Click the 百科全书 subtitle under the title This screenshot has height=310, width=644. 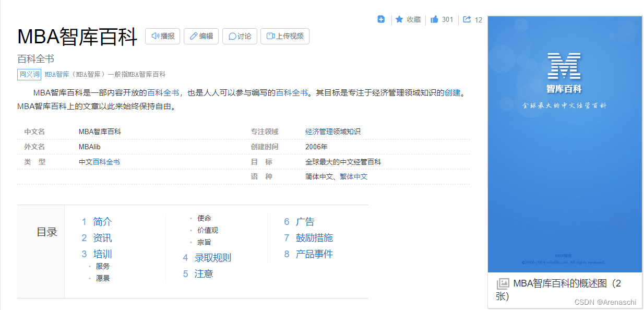click(x=36, y=59)
